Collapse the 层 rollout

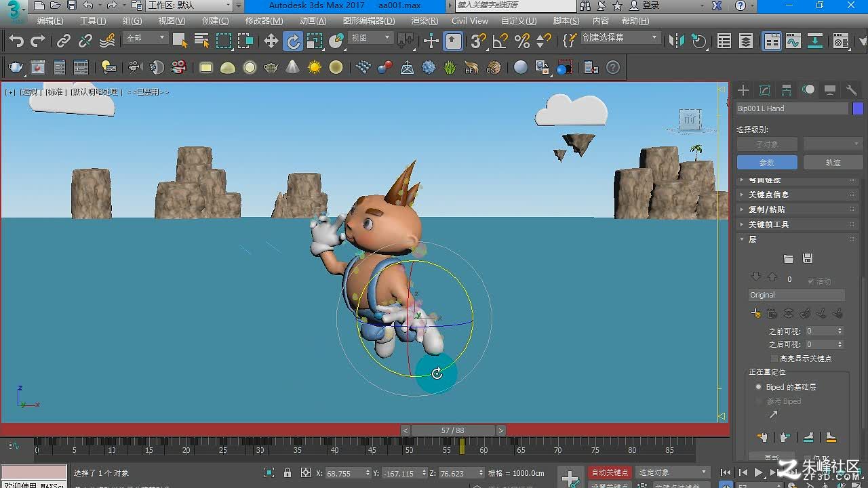click(x=798, y=239)
